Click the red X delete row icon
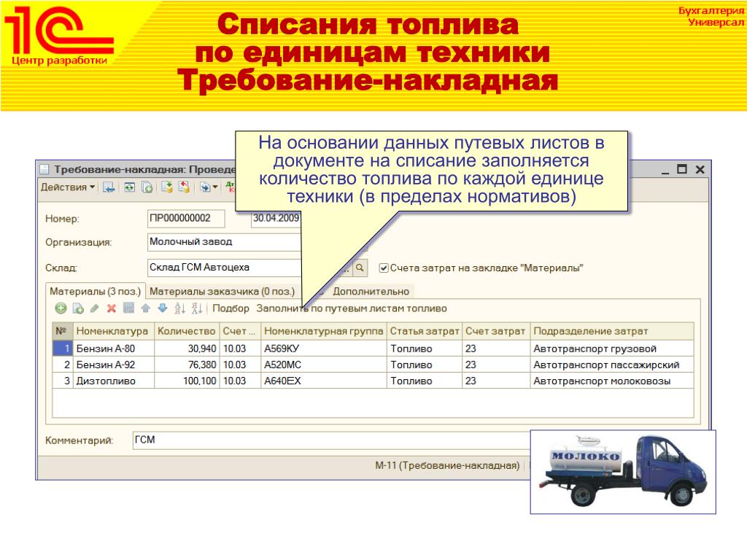Image resolution: width=747 pixels, height=560 pixels. pyautogui.click(x=112, y=308)
